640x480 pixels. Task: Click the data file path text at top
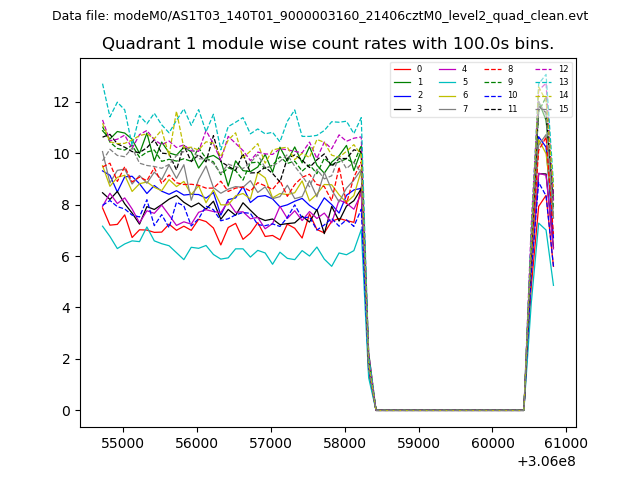[320, 16]
